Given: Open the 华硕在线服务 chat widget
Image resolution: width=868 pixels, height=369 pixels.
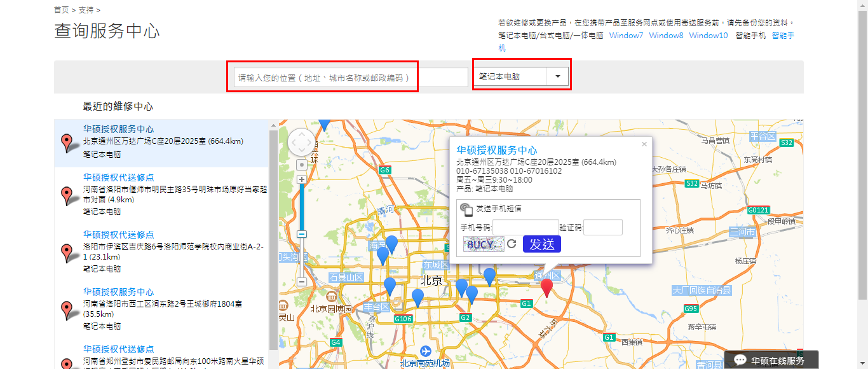Looking at the screenshot, I should tap(770, 360).
